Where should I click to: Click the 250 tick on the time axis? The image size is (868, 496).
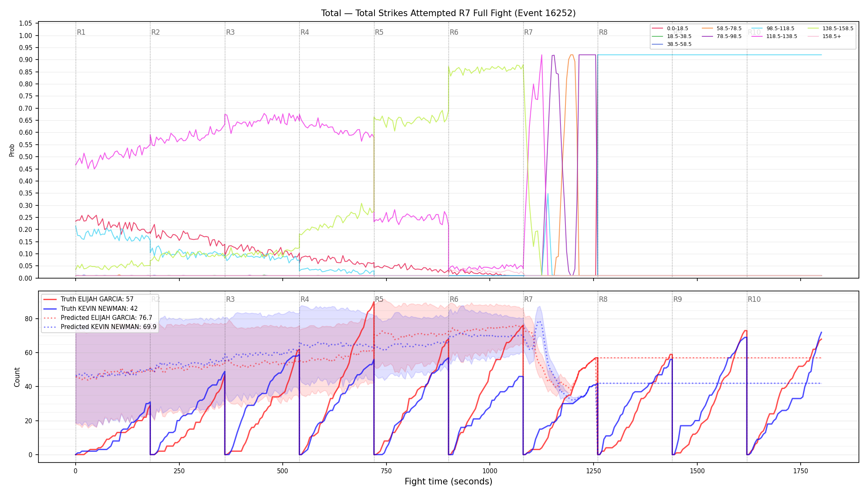(x=179, y=471)
